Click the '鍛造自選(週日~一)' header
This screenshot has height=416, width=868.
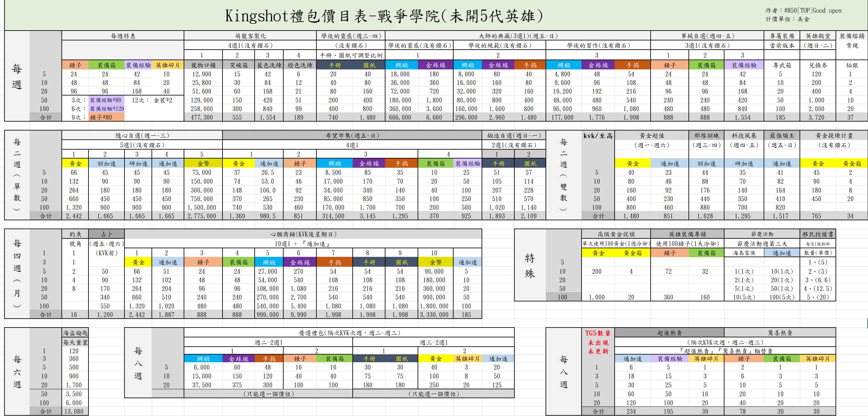[514, 135]
